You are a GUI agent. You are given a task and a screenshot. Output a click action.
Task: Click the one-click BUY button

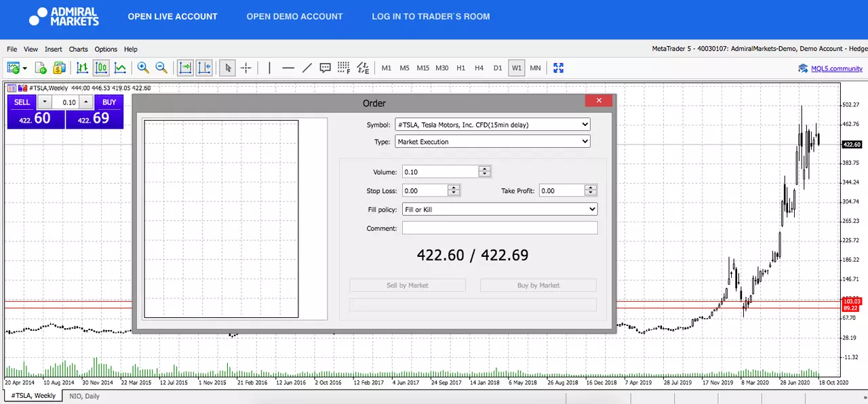94,112
